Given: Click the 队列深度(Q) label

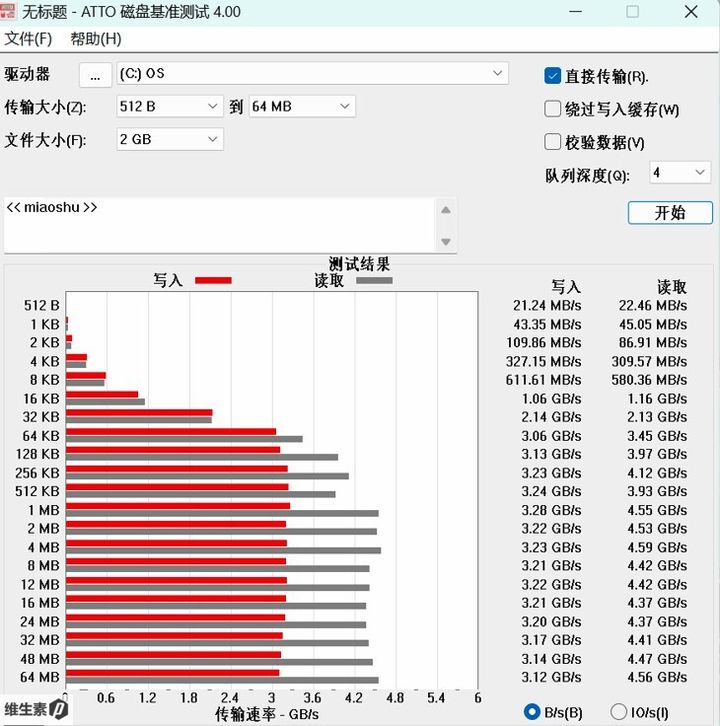Looking at the screenshot, I should click(x=588, y=175).
